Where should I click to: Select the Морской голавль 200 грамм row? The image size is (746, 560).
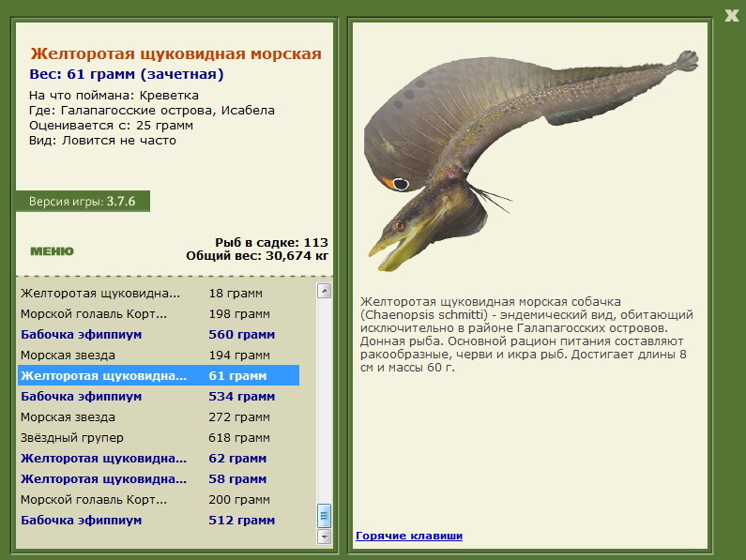point(159,500)
